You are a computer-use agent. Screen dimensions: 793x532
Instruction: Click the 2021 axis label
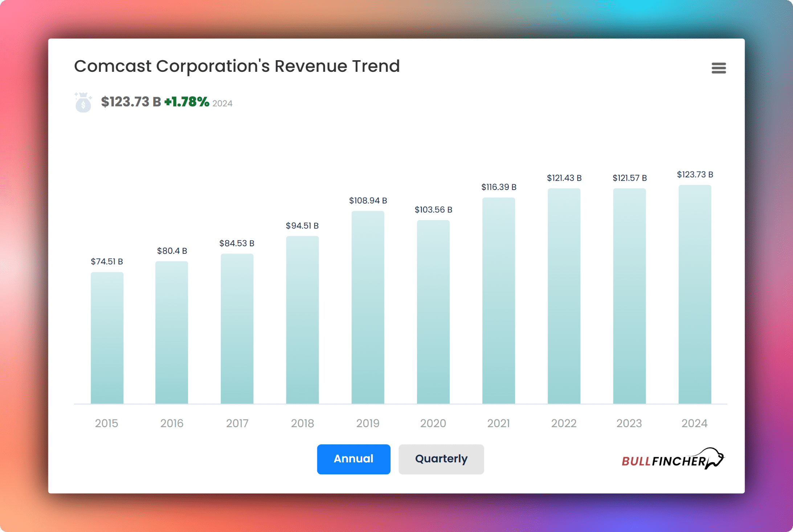coord(498,423)
